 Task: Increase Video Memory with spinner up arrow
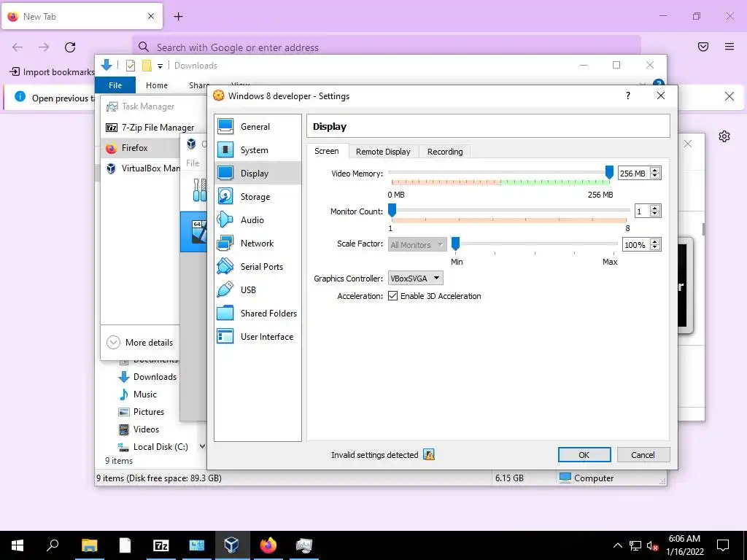[x=656, y=170]
